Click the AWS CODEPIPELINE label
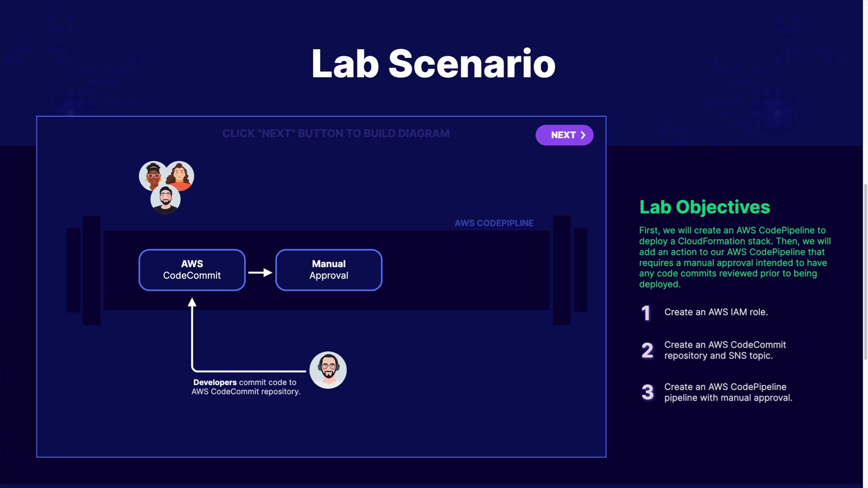 (x=494, y=223)
